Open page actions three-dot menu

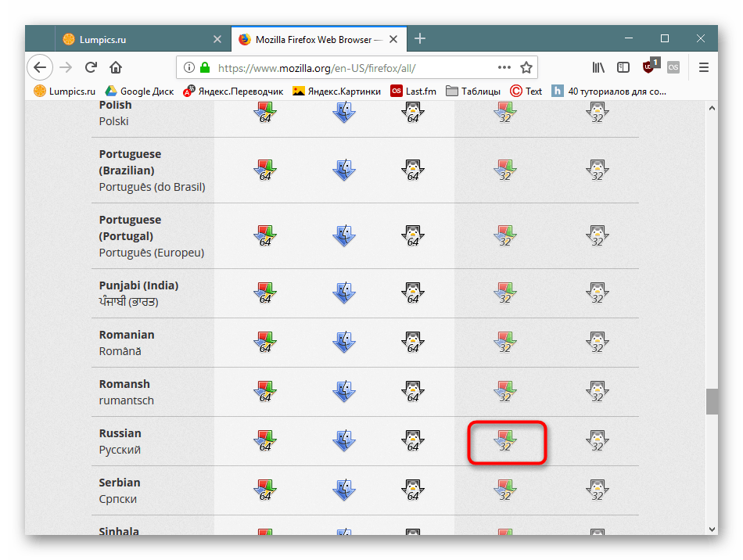(504, 67)
